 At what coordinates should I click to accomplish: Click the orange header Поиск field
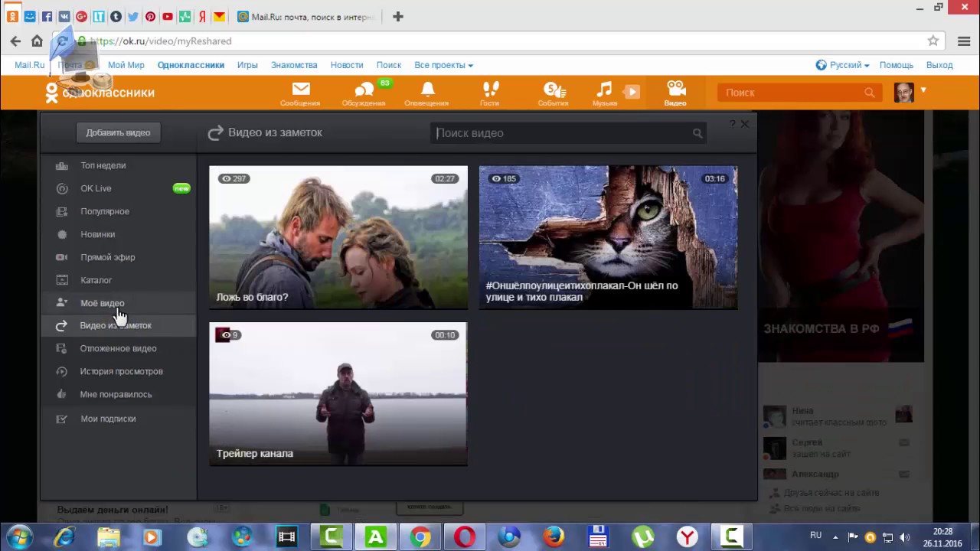pos(799,93)
